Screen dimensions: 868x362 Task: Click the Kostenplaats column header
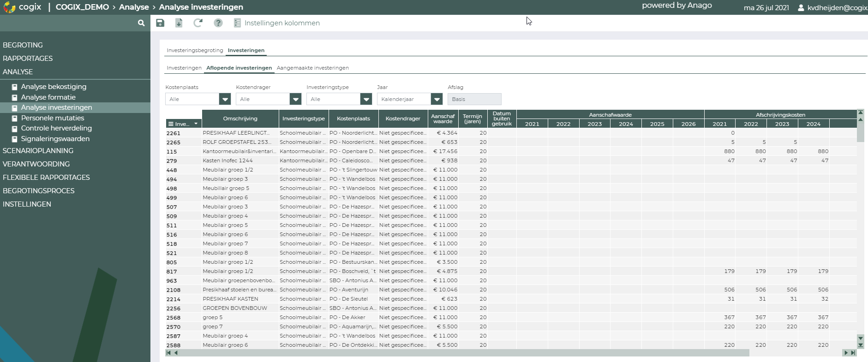pos(353,119)
